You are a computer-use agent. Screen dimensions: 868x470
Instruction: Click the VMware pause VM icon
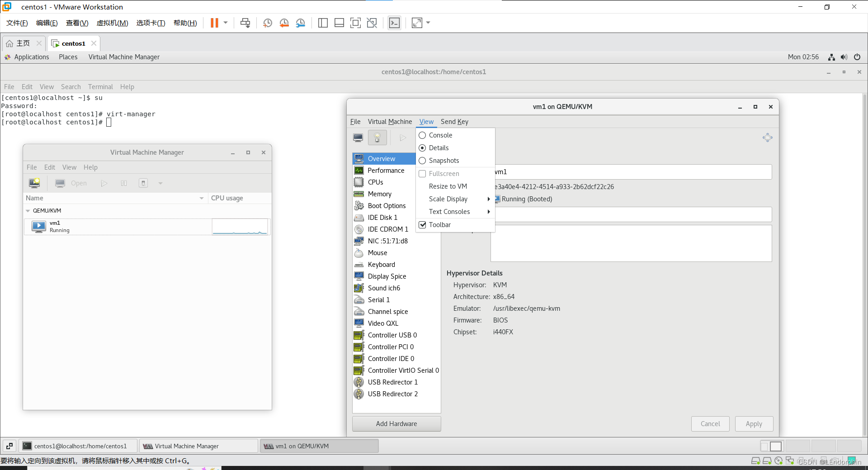click(x=214, y=23)
